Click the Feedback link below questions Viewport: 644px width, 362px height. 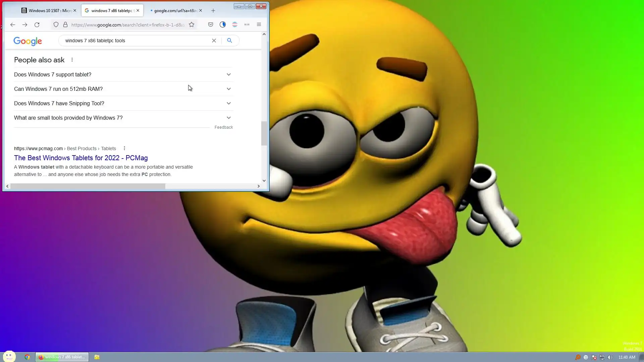click(224, 127)
